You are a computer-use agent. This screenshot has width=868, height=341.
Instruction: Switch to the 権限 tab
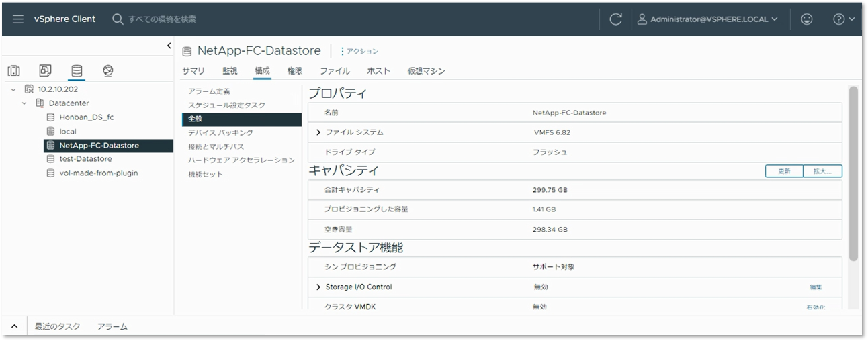pyautogui.click(x=294, y=71)
